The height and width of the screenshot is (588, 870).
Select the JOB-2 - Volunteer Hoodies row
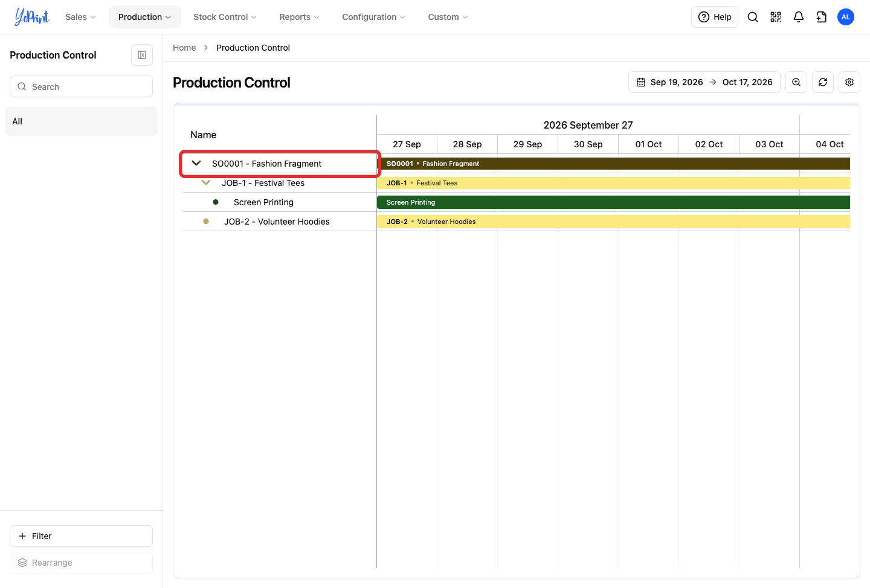tap(280, 222)
